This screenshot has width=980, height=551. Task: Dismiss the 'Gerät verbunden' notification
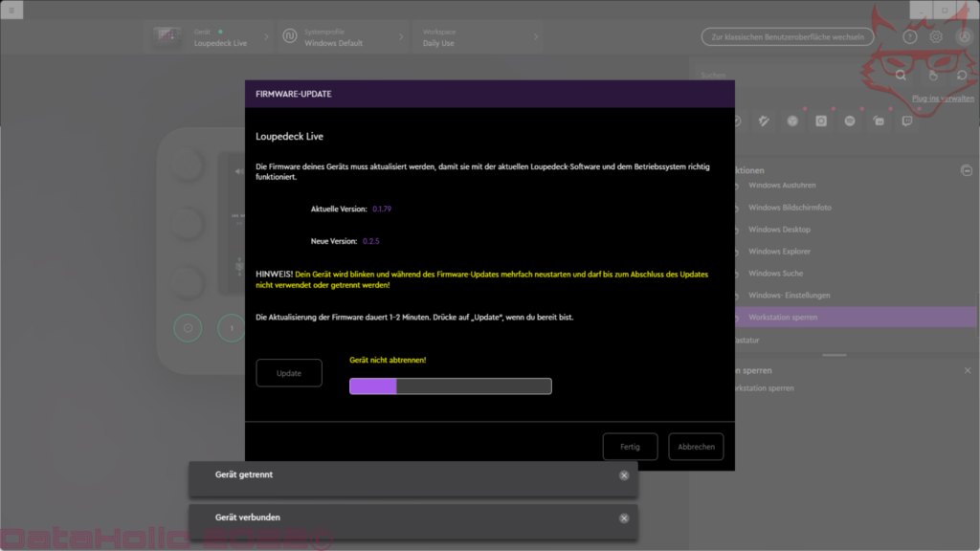pos(624,518)
